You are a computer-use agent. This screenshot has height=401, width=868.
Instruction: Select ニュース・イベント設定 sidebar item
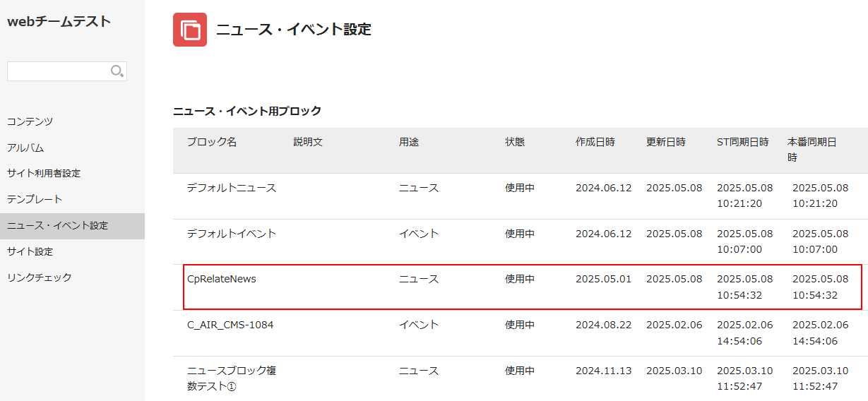point(57,225)
